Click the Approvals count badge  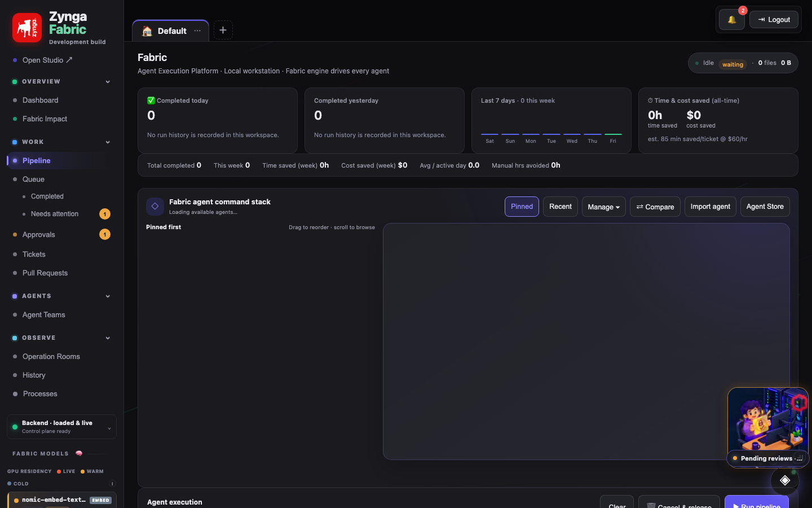(x=105, y=234)
